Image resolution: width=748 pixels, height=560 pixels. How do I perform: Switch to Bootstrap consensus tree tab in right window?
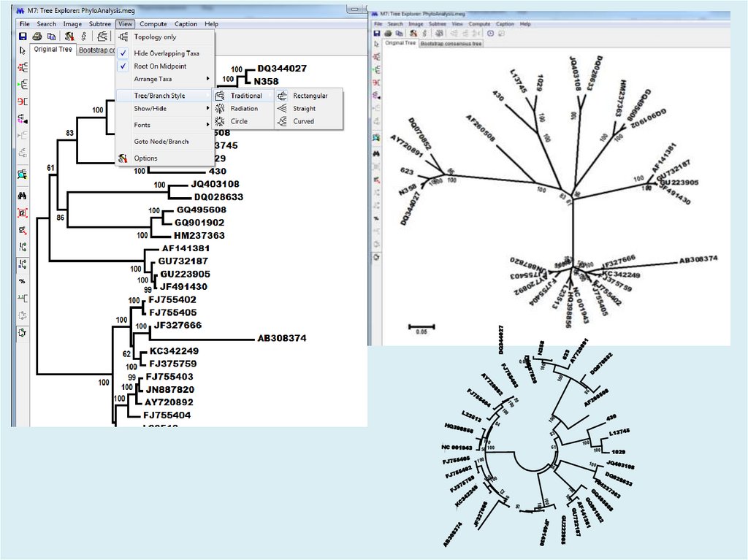coord(451,44)
